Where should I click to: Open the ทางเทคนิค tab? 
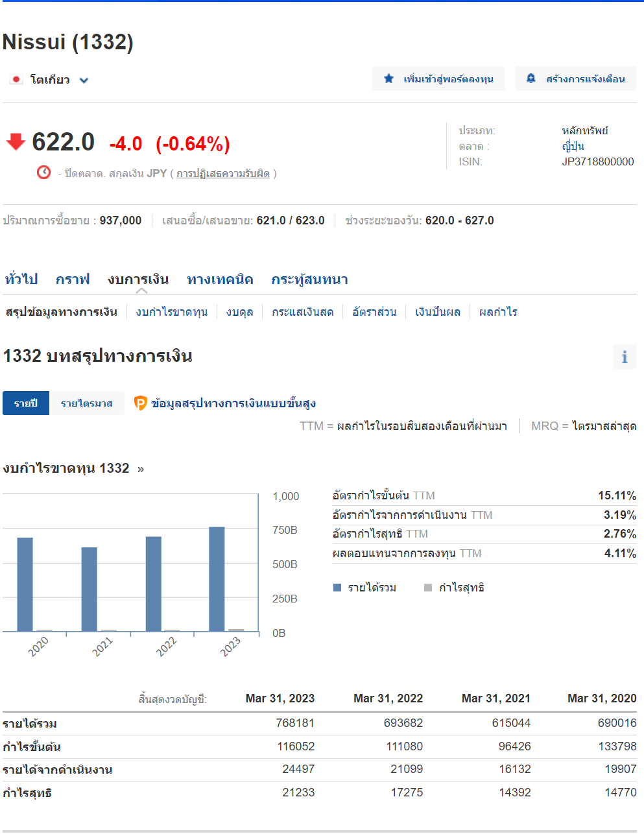(x=220, y=280)
